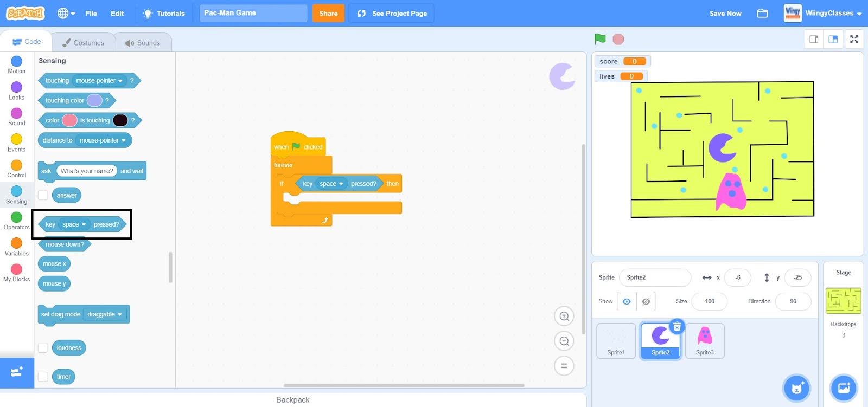Screen dimensions: 868x407
Task: Open My Stuff folder icon
Action: pyautogui.click(x=762, y=13)
